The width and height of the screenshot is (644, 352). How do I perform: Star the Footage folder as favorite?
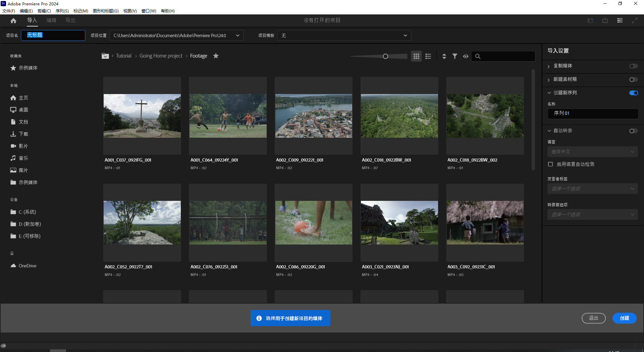(216, 56)
